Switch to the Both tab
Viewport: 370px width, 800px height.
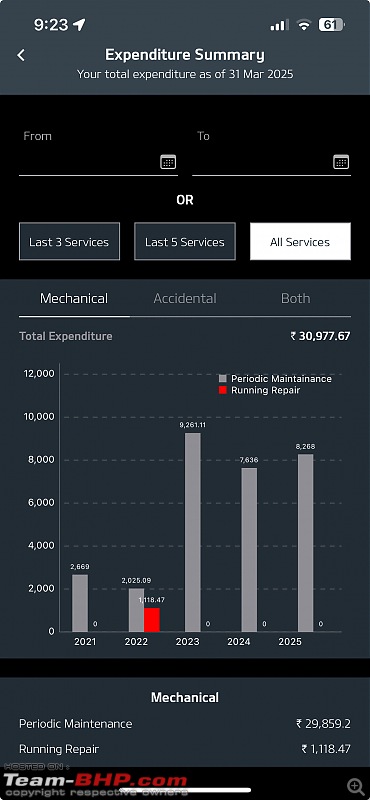(295, 298)
